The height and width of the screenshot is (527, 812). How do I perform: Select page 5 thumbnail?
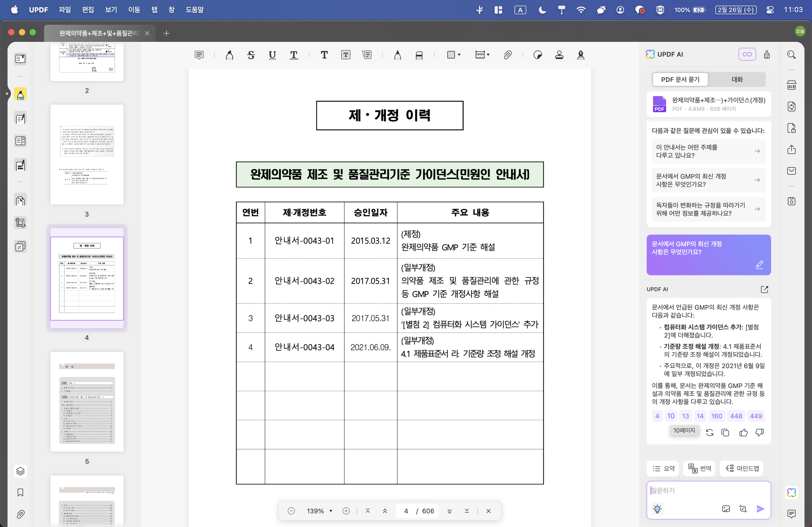(x=87, y=402)
